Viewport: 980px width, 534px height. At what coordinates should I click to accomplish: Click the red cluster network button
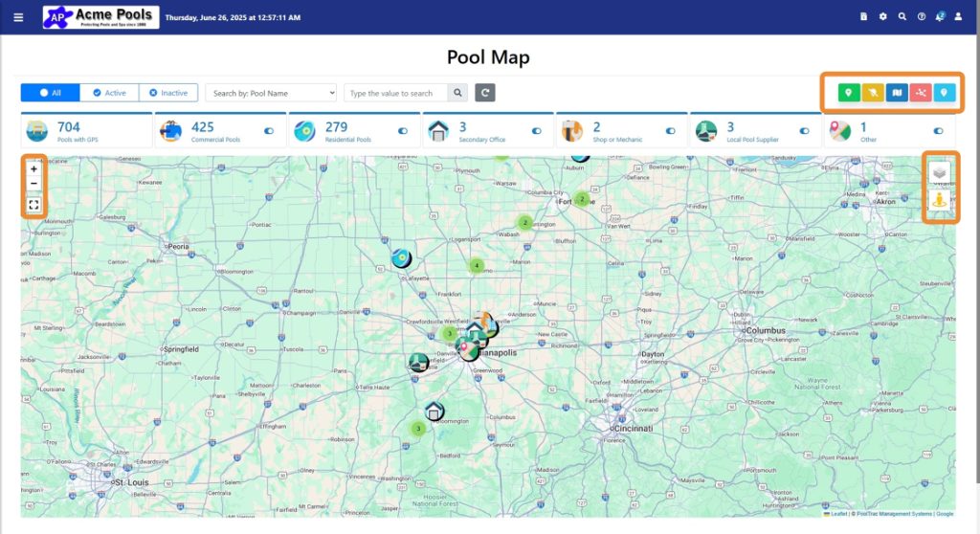(x=921, y=93)
